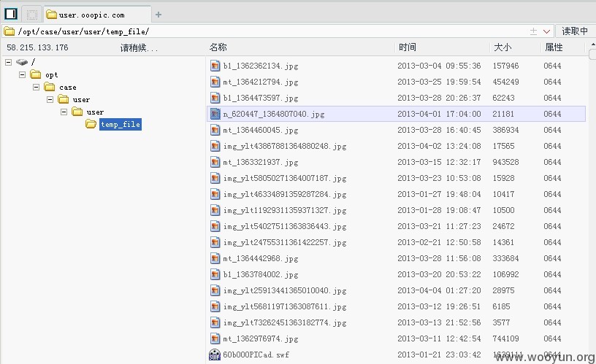Click icon of img_ylt43867881364880248.jpg
This screenshot has width=596, height=364.
pos(215,146)
